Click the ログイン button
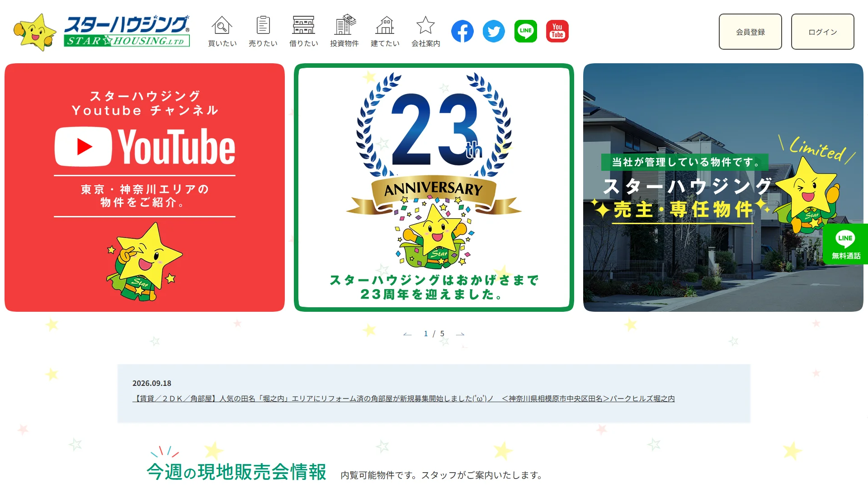Image resolution: width=868 pixels, height=488 pixels. [822, 32]
